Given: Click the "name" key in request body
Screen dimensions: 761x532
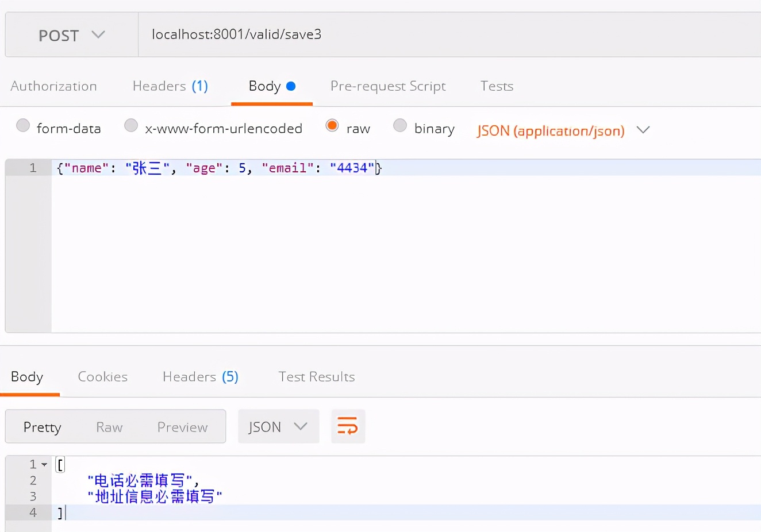Looking at the screenshot, I should (x=86, y=168).
